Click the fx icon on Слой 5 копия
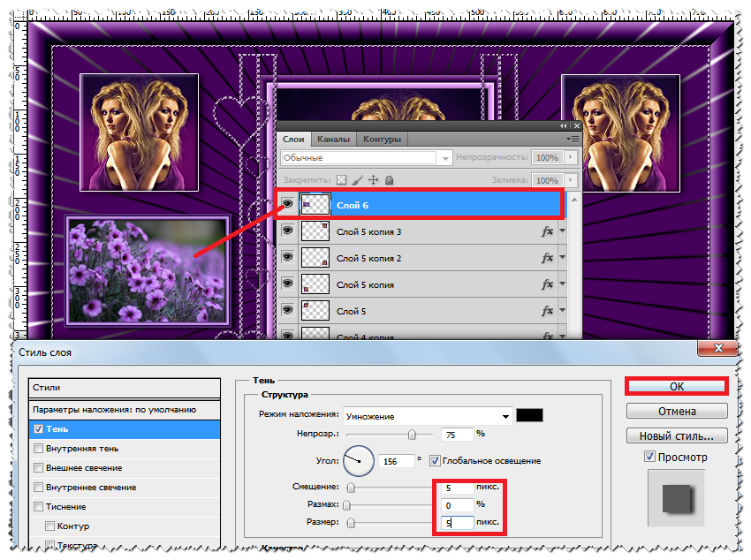This screenshot has width=751, height=560. click(x=547, y=284)
